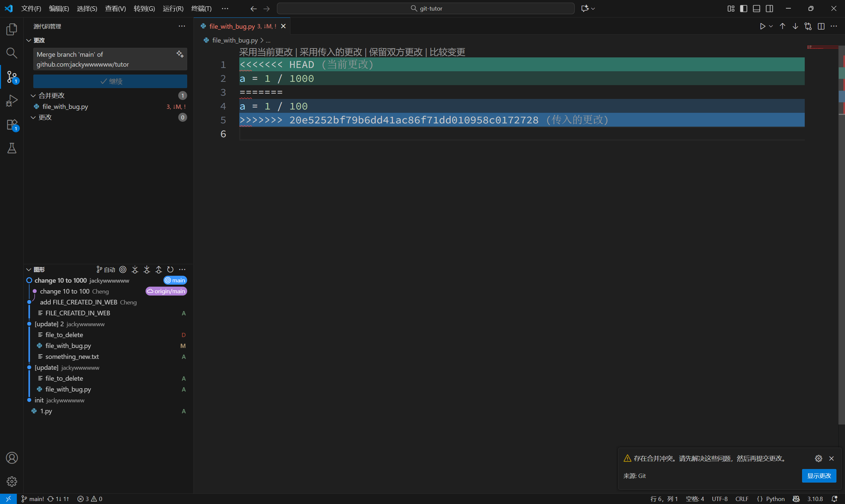Open the 查看(V) menu
Screen dimensions: 845x504
point(115,9)
